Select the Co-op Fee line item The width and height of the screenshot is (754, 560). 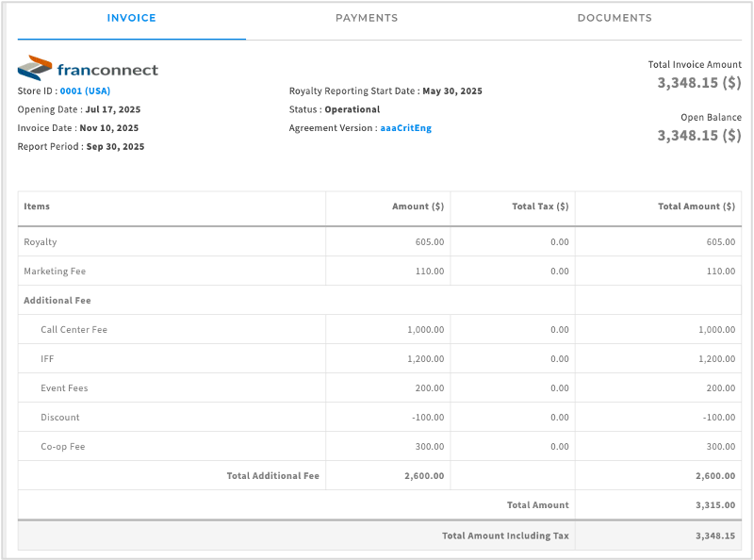63,447
